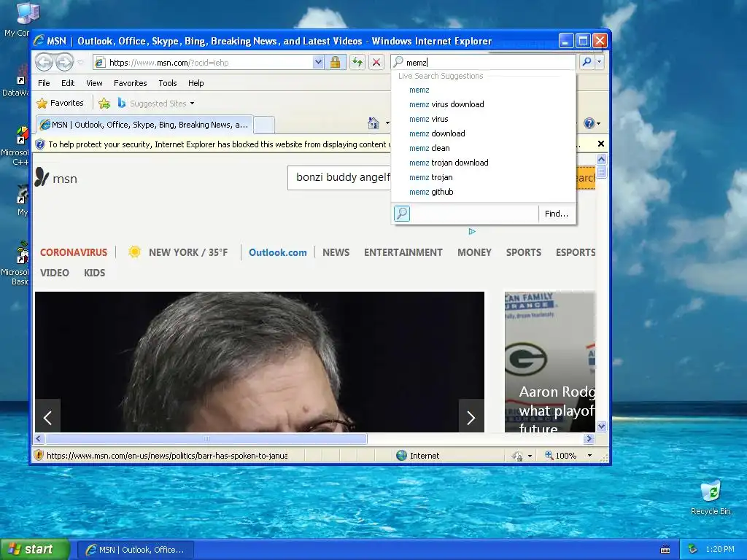Go to the VIDEO section
The image size is (747, 560).
(54, 273)
